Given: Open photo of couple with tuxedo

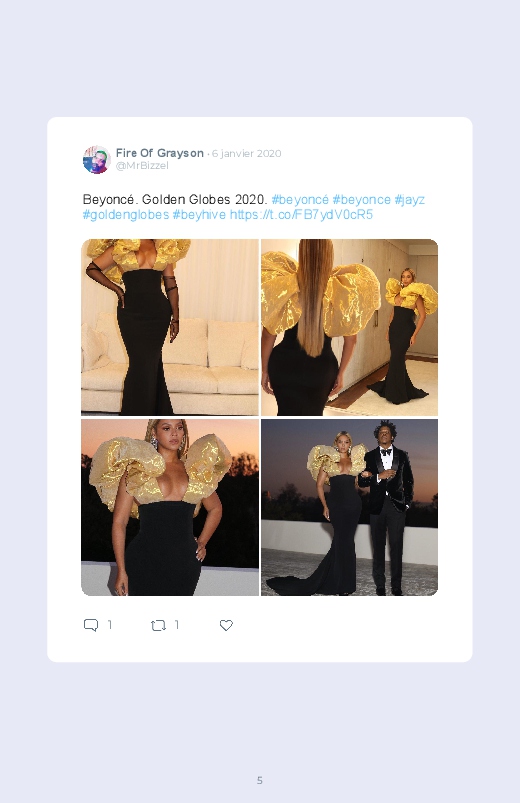Looking at the screenshot, I should [x=349, y=508].
